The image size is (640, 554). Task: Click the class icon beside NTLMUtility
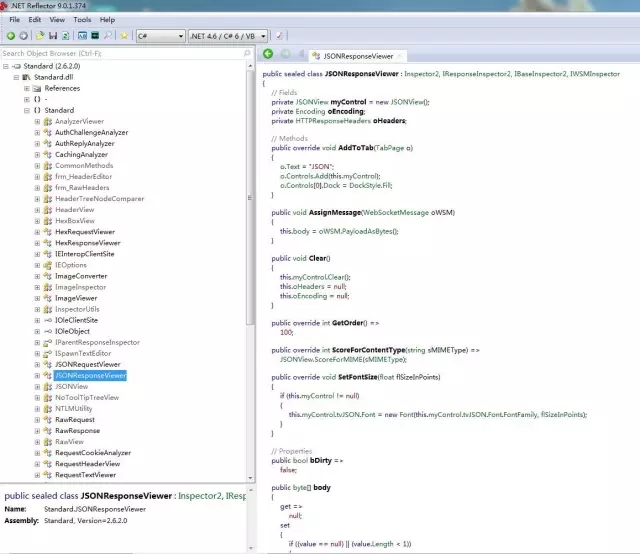coord(48,408)
